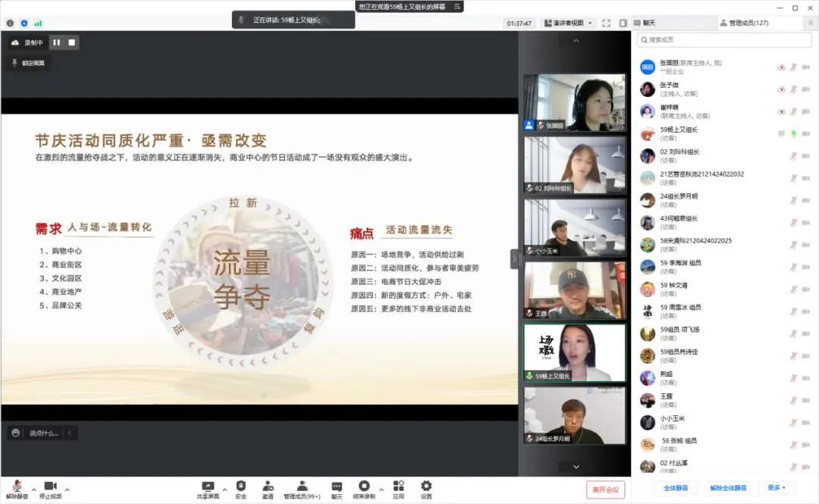This screenshot has height=504, width=819.
Task: Open the Share Screen tool
Action: (209, 487)
